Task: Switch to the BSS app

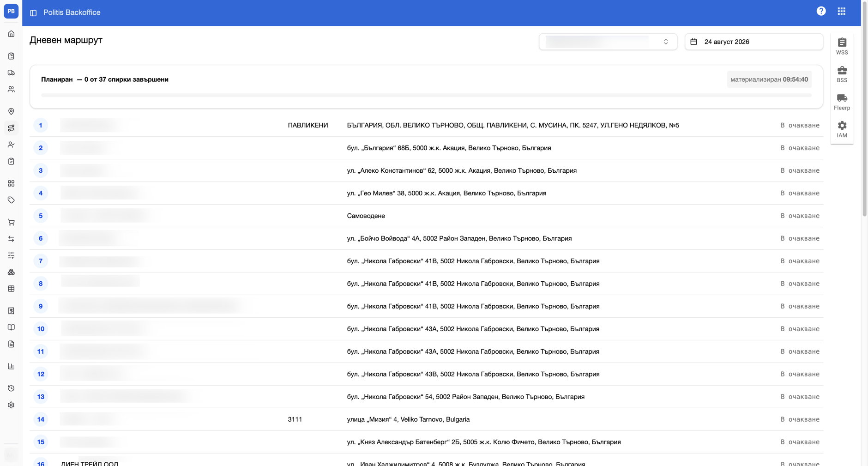Action: [842, 74]
